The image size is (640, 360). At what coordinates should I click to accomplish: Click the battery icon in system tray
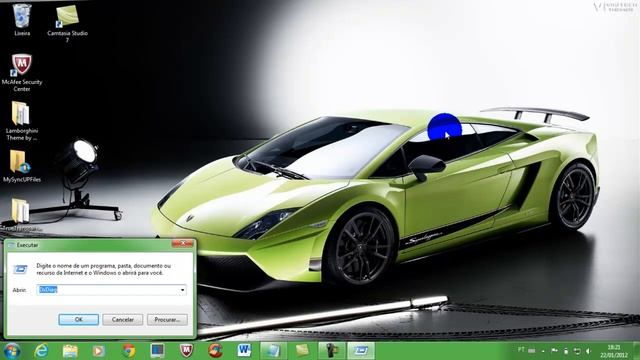coord(566,351)
